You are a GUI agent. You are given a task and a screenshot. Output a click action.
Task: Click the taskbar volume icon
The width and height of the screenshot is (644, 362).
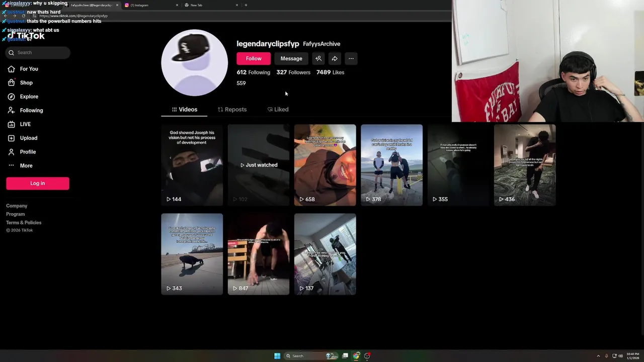point(620,356)
